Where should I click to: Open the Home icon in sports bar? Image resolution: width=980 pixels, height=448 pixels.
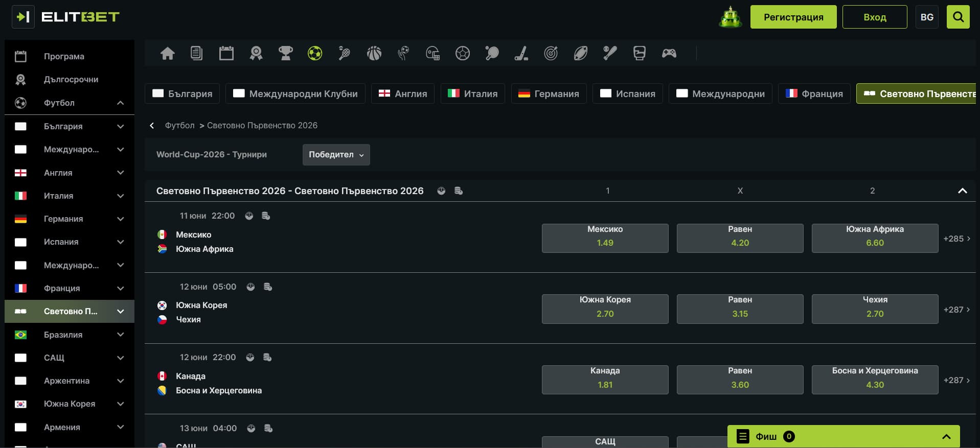pos(168,53)
